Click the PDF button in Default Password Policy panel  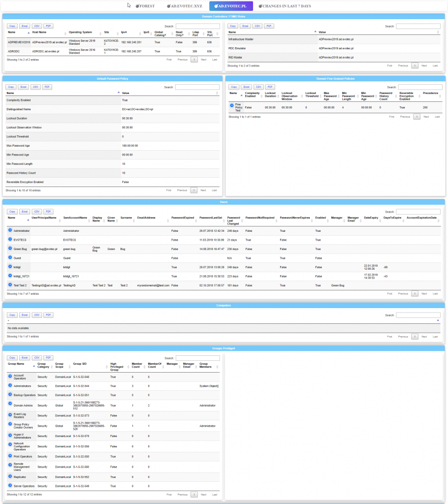[x=47, y=86]
